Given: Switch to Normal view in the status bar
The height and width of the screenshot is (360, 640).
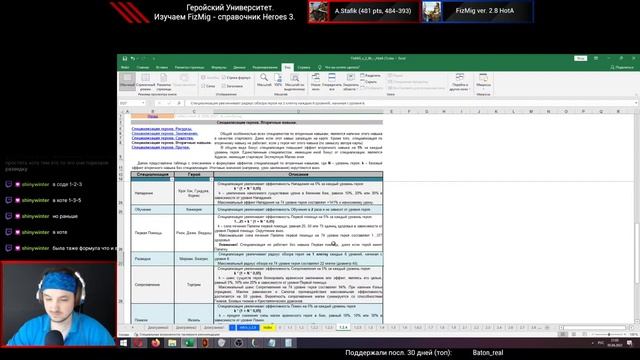Looking at the screenshot, I should [x=562, y=334].
